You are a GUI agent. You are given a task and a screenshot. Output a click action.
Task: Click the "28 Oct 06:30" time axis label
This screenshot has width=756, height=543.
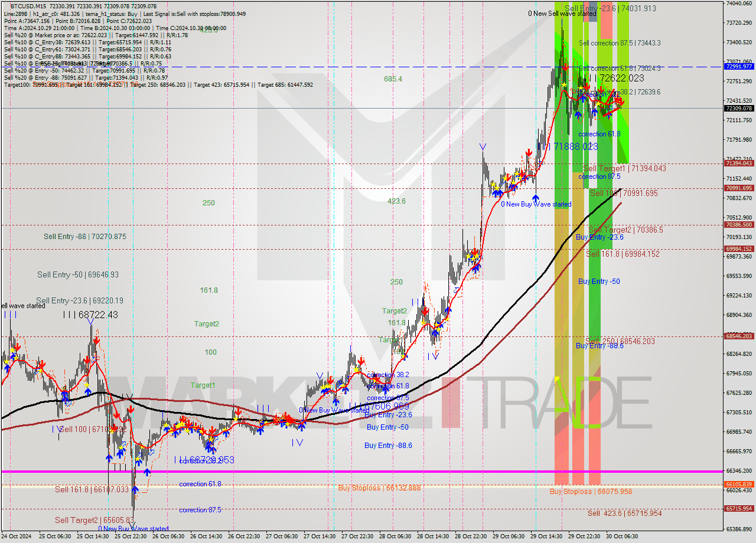(396, 537)
